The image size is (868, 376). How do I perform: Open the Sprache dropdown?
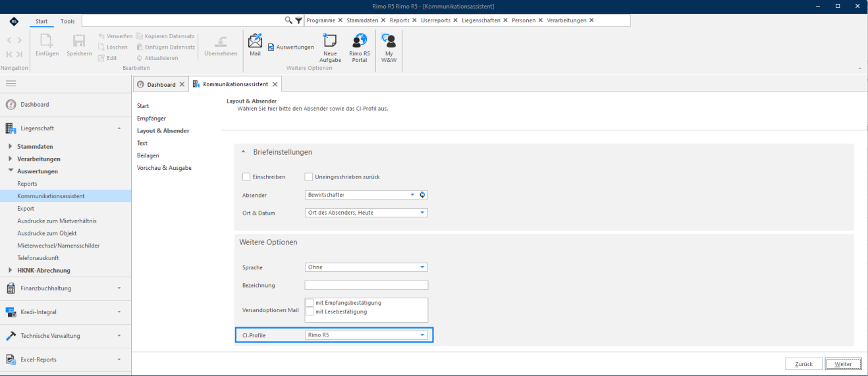(422, 267)
